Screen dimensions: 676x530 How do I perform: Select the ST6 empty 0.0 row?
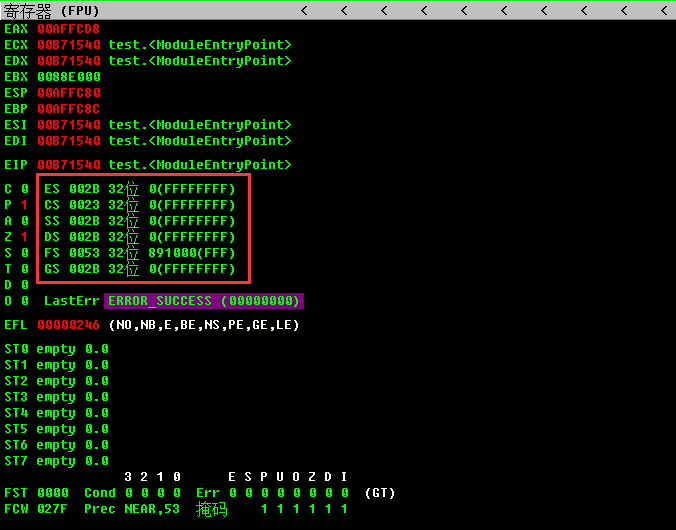56,445
